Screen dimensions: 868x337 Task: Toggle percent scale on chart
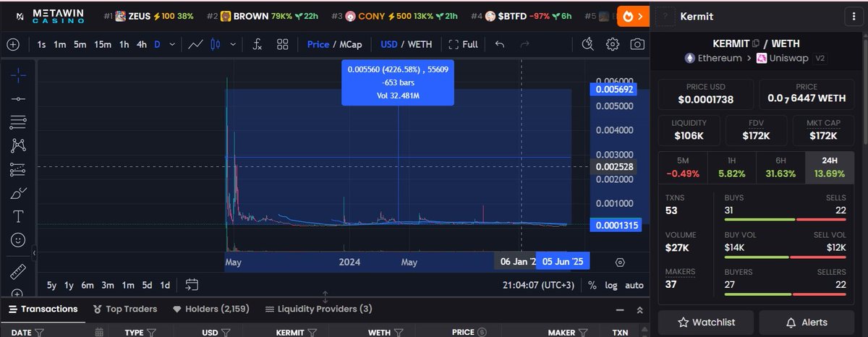[592, 285]
